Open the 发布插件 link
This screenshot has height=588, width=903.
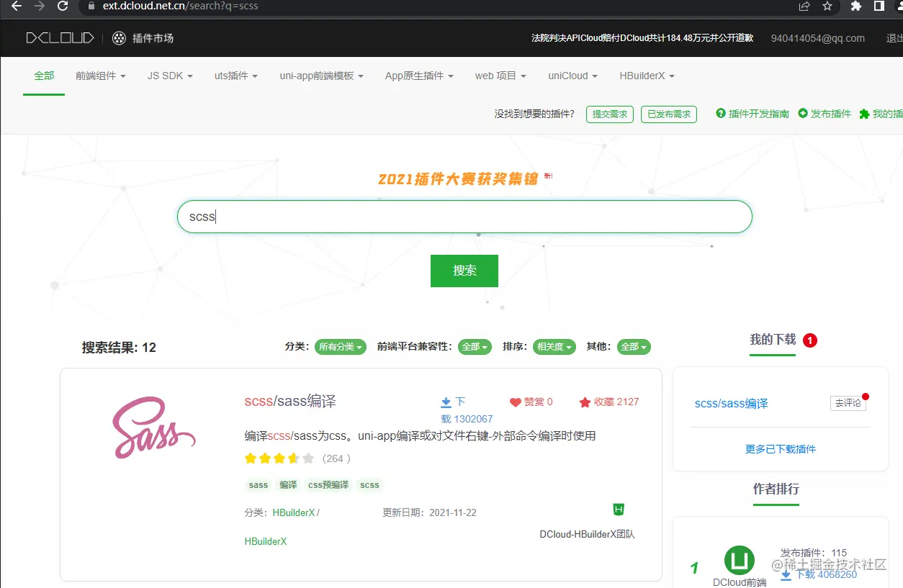click(831, 114)
